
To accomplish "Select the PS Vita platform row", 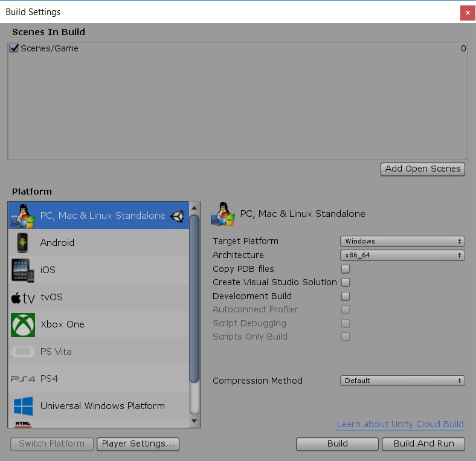I will [98, 352].
